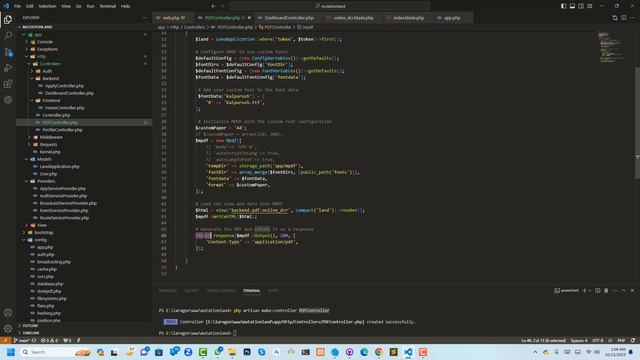Open the Extensions view
Viewport: 640px width, 360px height.
pos(8,84)
